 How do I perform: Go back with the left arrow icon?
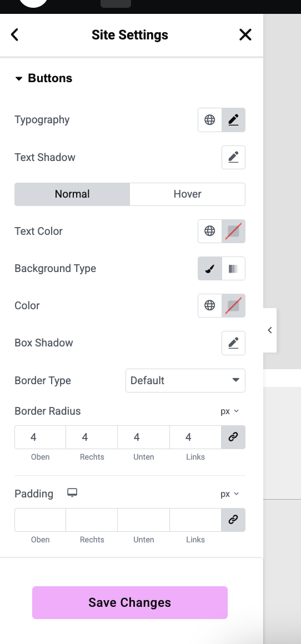tap(15, 35)
